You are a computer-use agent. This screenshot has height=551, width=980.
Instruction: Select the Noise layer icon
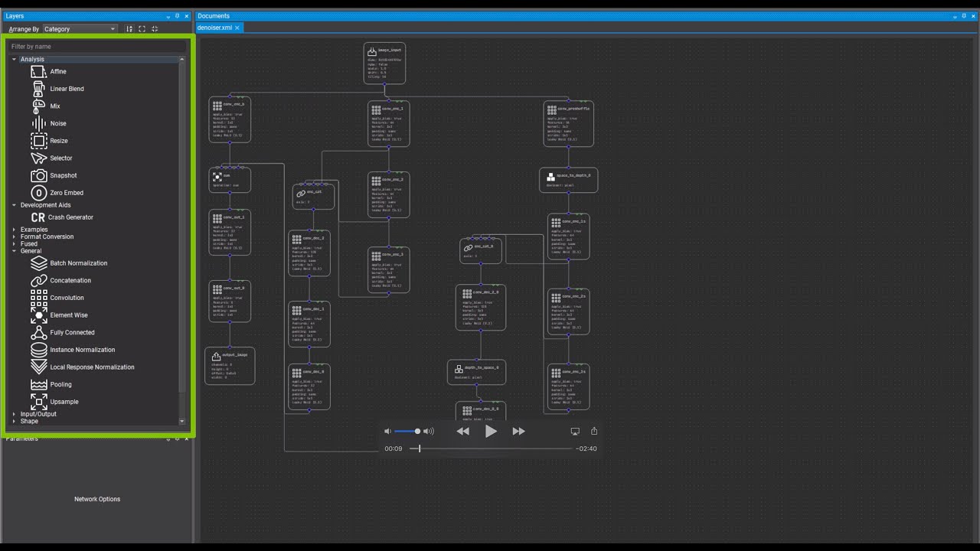coord(38,123)
